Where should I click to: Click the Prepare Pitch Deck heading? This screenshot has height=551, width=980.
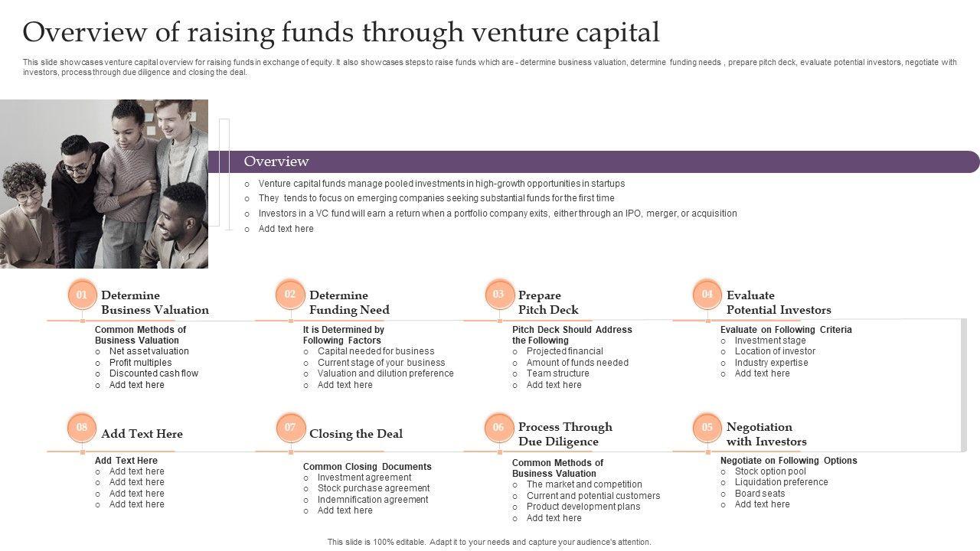(548, 302)
